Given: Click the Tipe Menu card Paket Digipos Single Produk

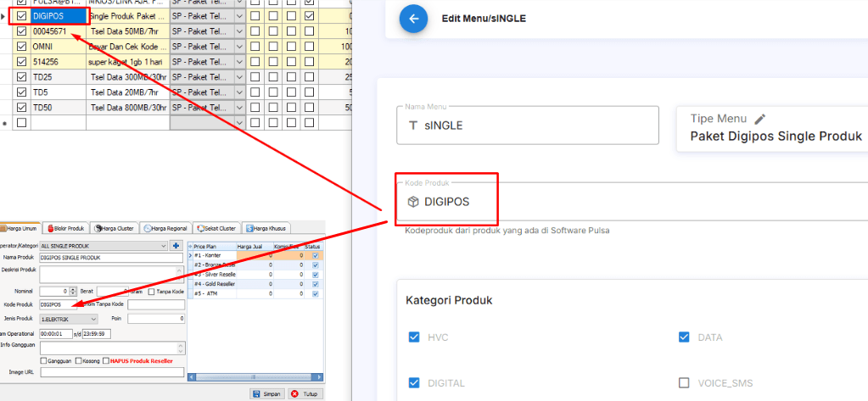Looking at the screenshot, I should pyautogui.click(x=772, y=129).
